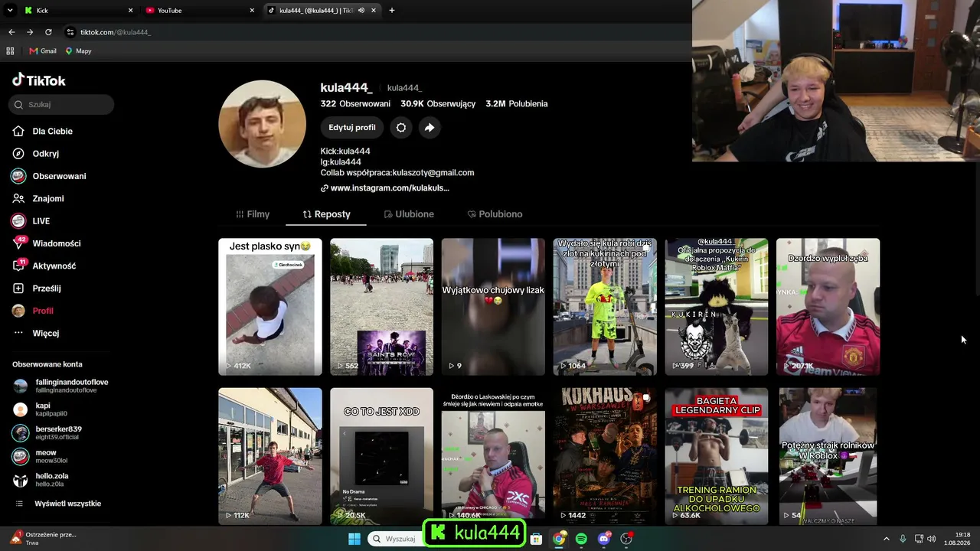Switch to the Polubiono tab

(x=495, y=214)
